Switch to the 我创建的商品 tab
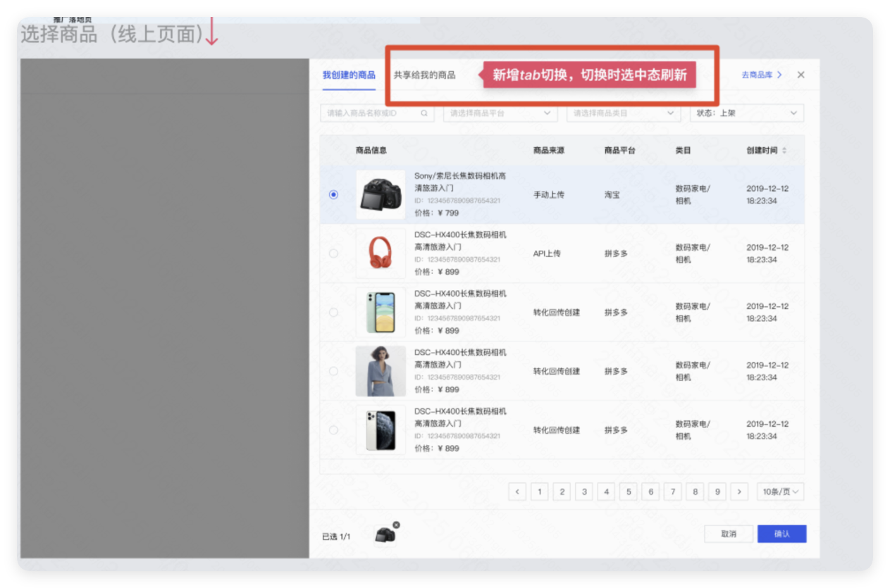This screenshot has height=588, width=890. (x=348, y=74)
